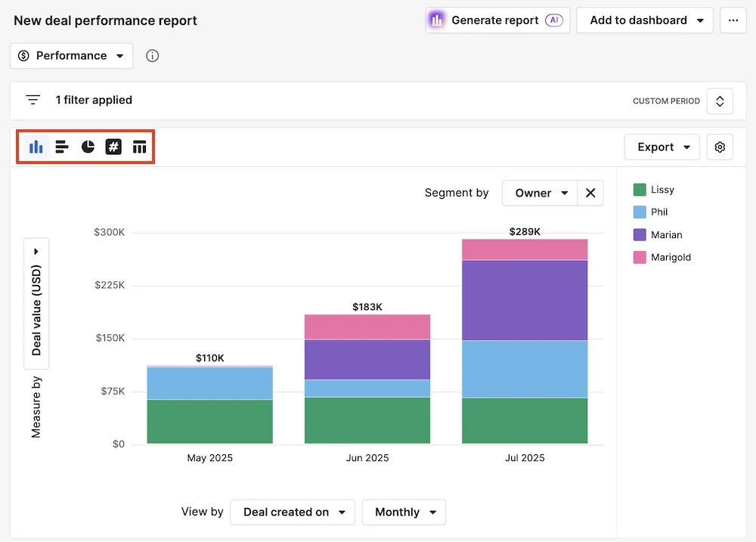Select the column chart view icon
Viewport: 756px width, 542px height.
[36, 147]
